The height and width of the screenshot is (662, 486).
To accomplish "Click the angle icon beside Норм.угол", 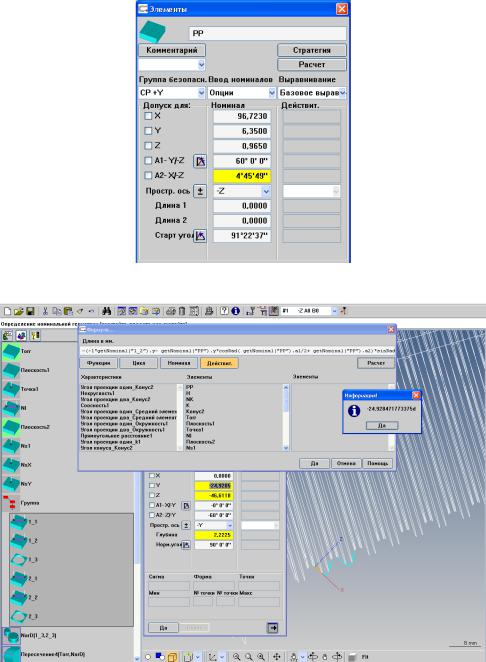I will point(186,545).
